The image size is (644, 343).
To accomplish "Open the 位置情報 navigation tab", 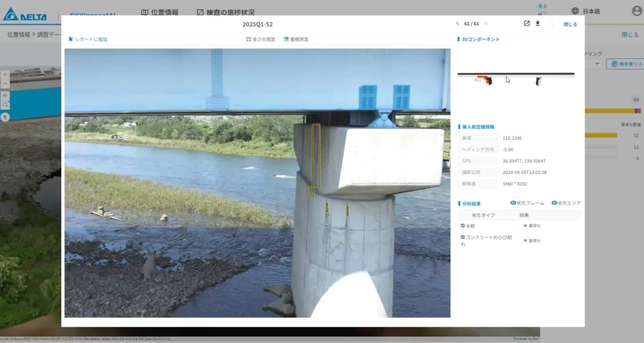I will [x=159, y=12].
